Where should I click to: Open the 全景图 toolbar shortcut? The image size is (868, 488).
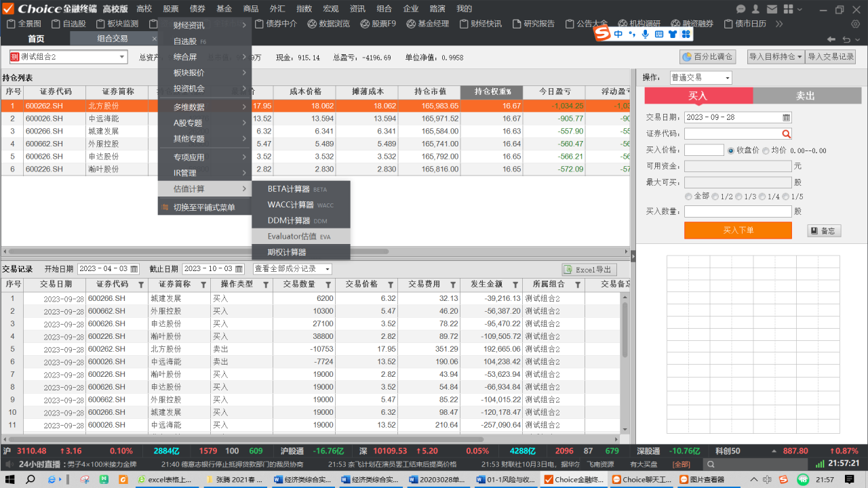(24, 24)
